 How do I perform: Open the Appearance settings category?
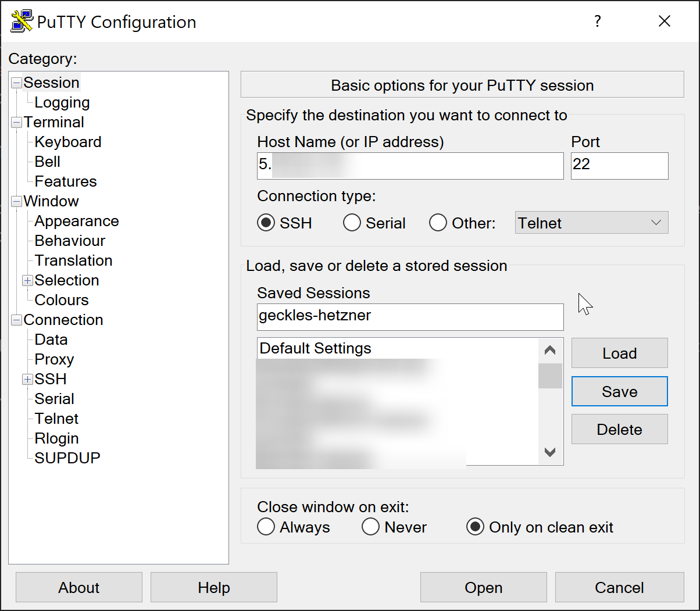coord(77,221)
